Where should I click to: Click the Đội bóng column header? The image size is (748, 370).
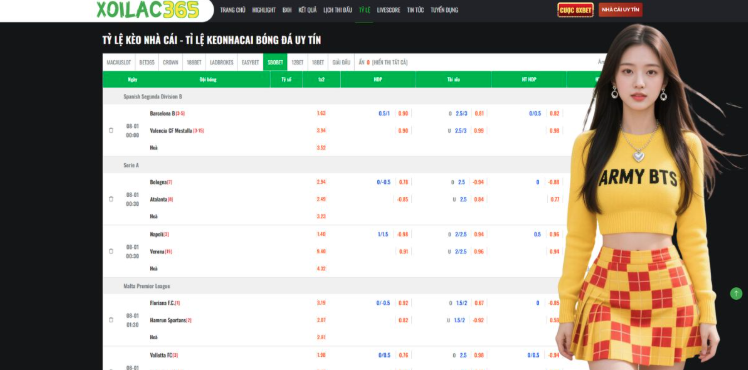(208, 80)
